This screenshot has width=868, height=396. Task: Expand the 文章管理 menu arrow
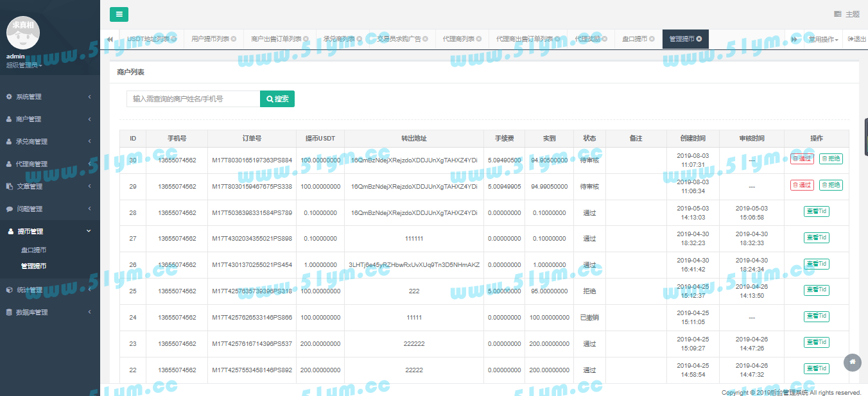pos(89,187)
